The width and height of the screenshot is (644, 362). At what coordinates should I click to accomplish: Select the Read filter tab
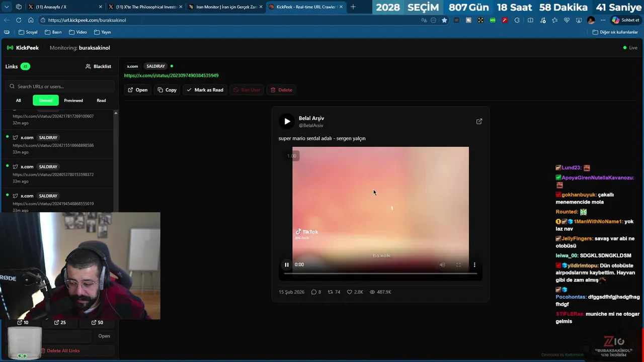coord(101,101)
